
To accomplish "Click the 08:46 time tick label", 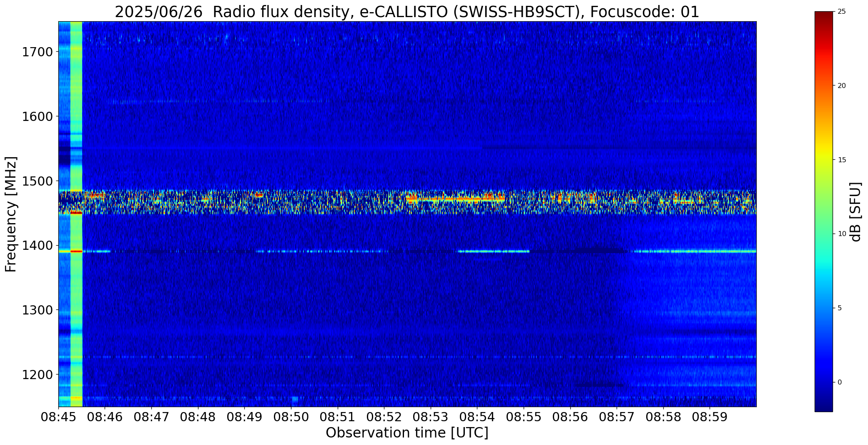I will pos(105,417).
